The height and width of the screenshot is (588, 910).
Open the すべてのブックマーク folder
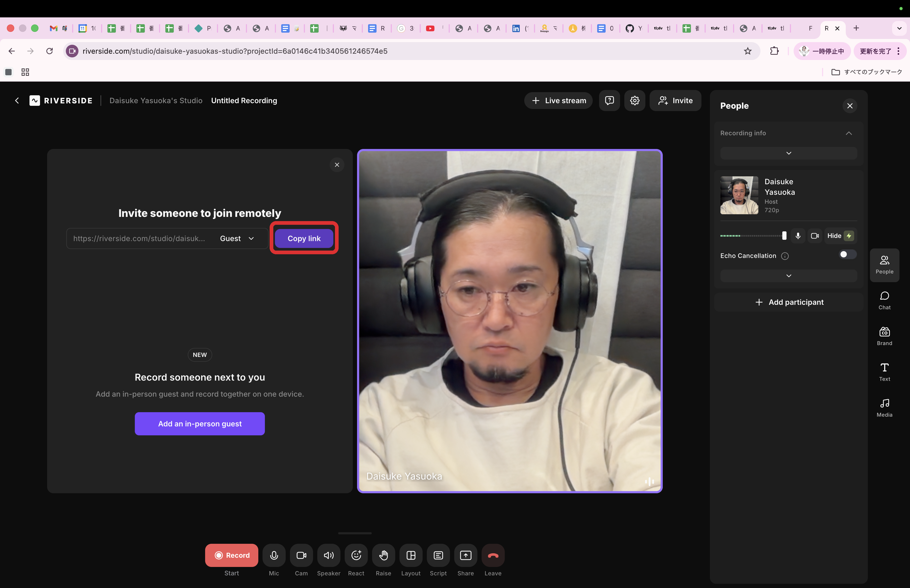point(867,72)
